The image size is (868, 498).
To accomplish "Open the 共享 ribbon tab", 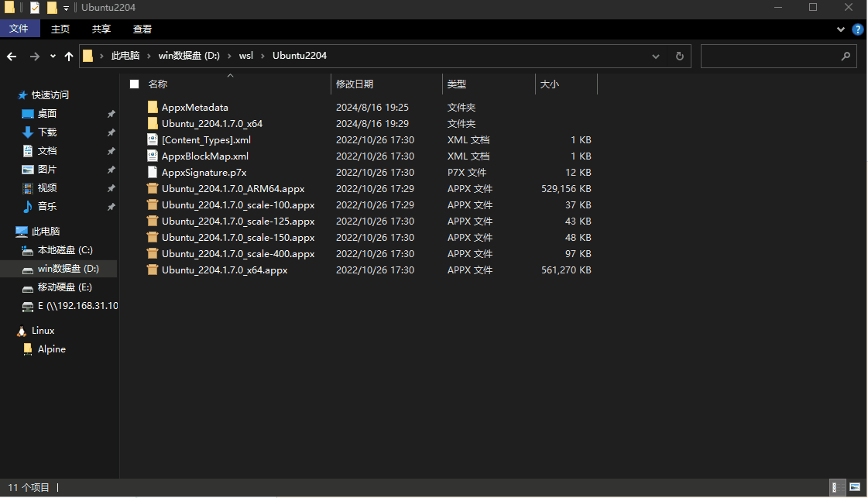I will click(101, 29).
